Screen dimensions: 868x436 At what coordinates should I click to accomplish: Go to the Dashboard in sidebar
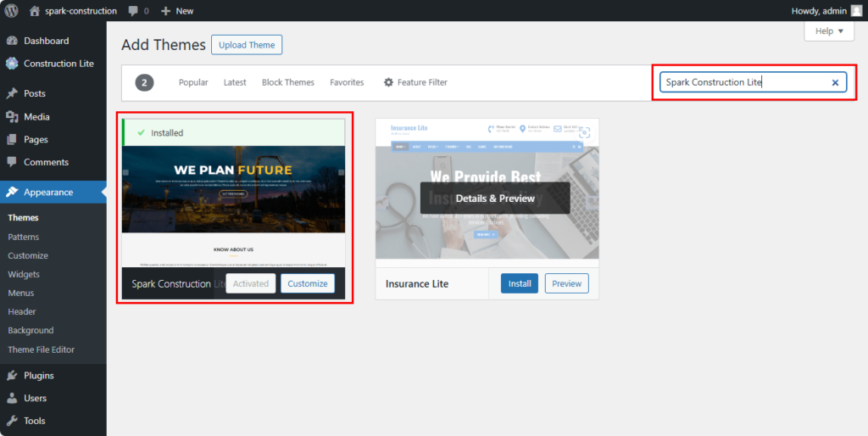point(46,41)
